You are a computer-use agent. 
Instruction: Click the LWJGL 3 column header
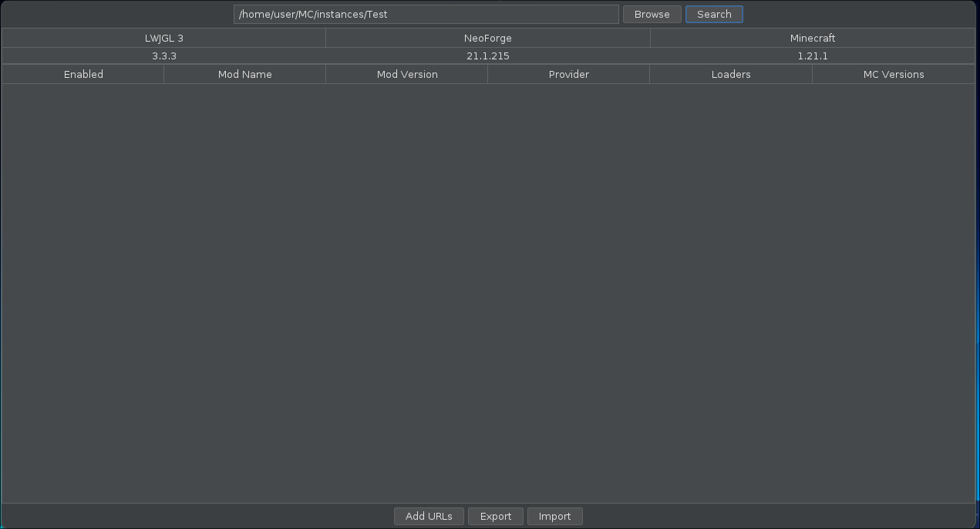[x=163, y=38]
